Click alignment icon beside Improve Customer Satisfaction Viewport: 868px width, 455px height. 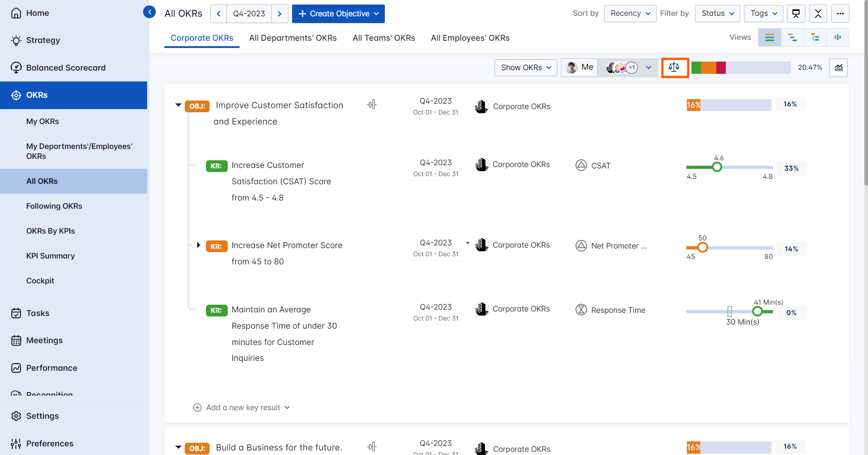[x=372, y=105]
